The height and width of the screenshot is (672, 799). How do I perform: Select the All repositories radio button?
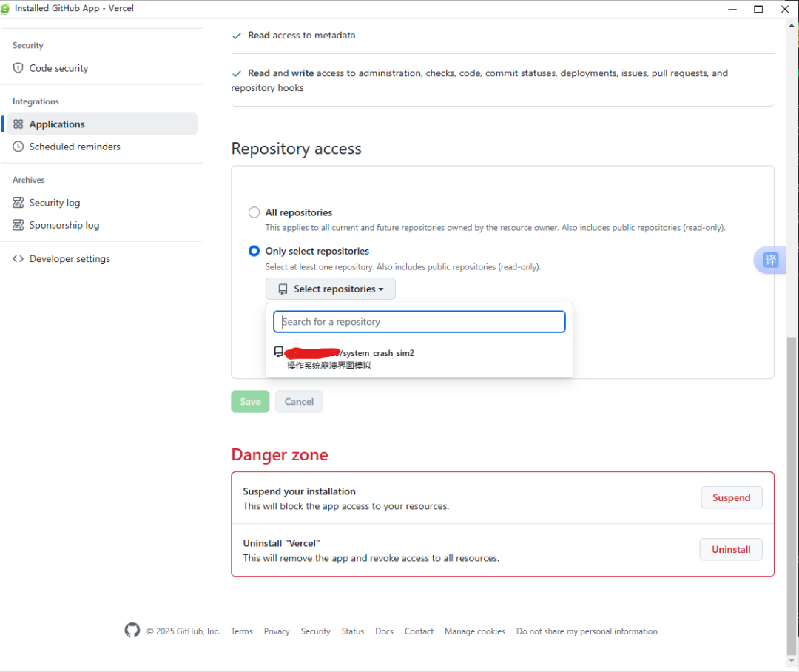[x=254, y=212]
